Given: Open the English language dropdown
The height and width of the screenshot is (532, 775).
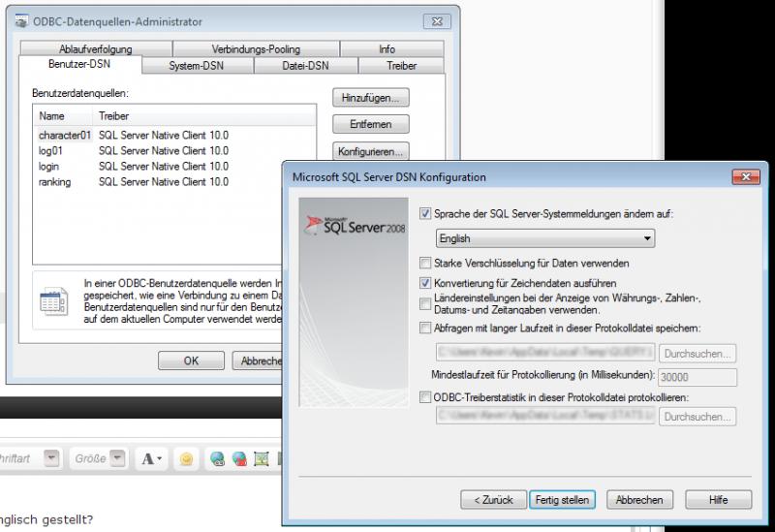Looking at the screenshot, I should click(x=542, y=237).
